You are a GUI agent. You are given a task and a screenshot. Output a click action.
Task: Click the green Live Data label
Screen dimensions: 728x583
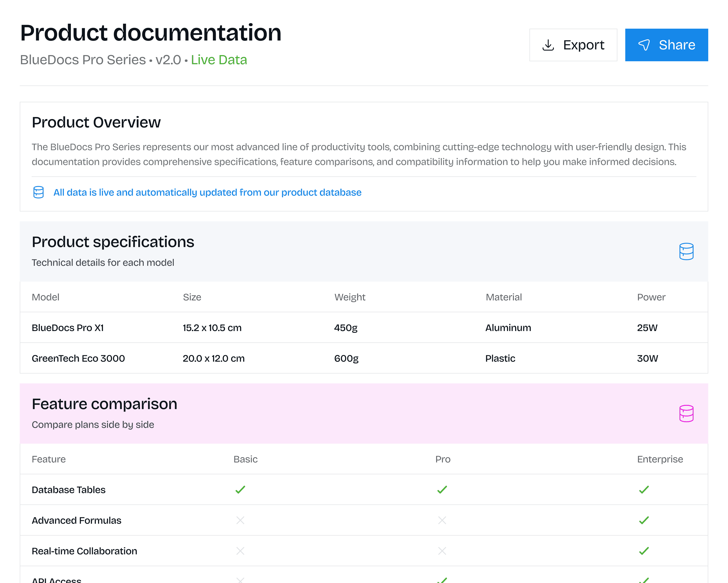219,60
